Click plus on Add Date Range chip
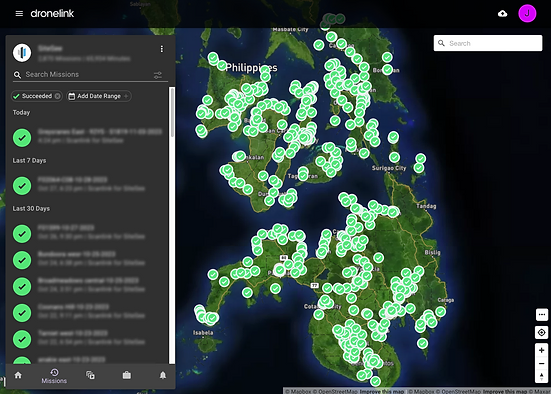This screenshot has width=551, height=394. pyautogui.click(x=126, y=96)
